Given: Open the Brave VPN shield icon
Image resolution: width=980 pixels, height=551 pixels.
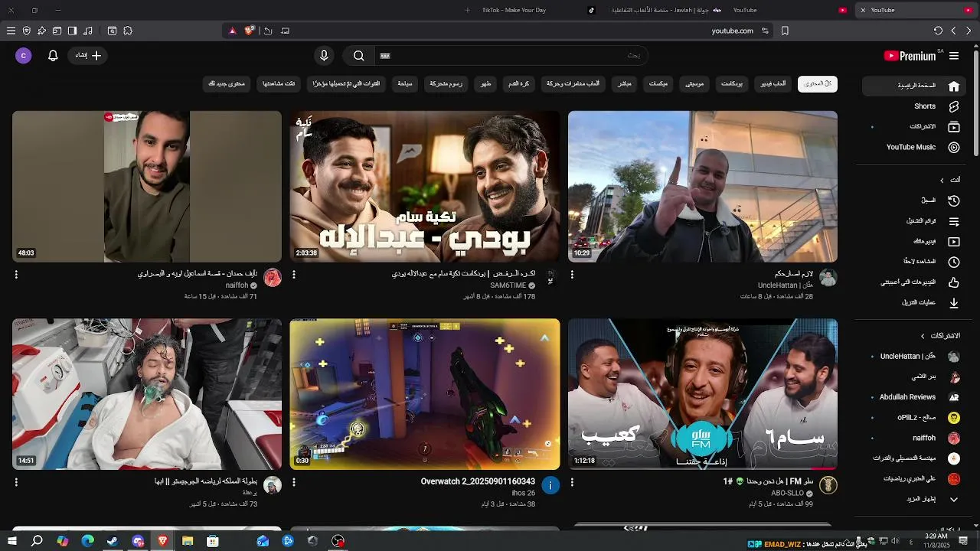Looking at the screenshot, I should (27, 31).
